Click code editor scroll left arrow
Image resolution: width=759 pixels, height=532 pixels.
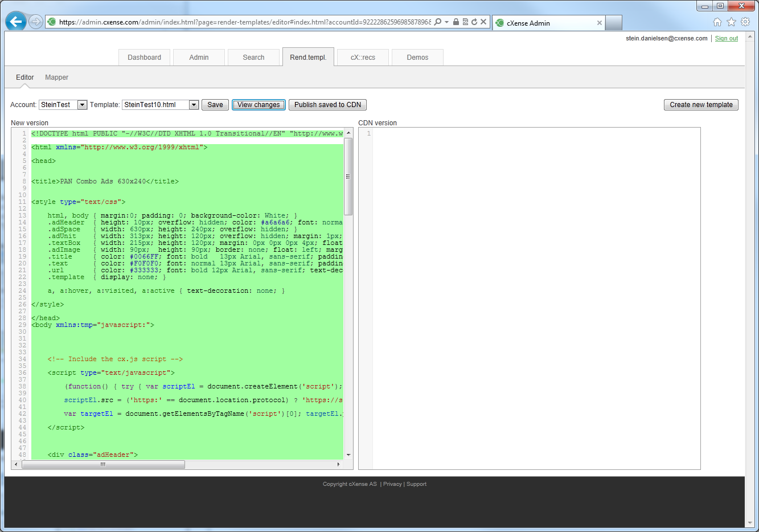pyautogui.click(x=16, y=465)
